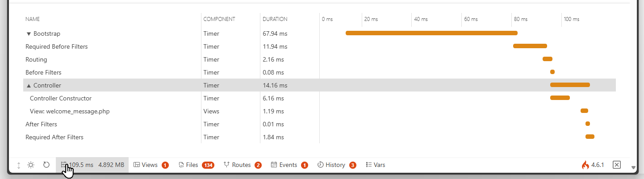Click the History clock icon
The width and height of the screenshot is (644, 179).
[320, 165]
